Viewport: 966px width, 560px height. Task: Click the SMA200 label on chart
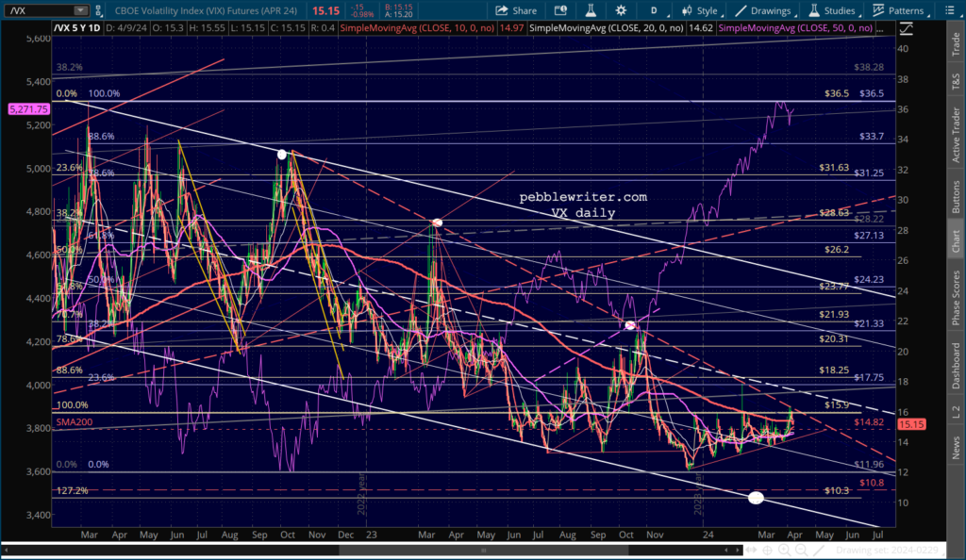pos(74,422)
